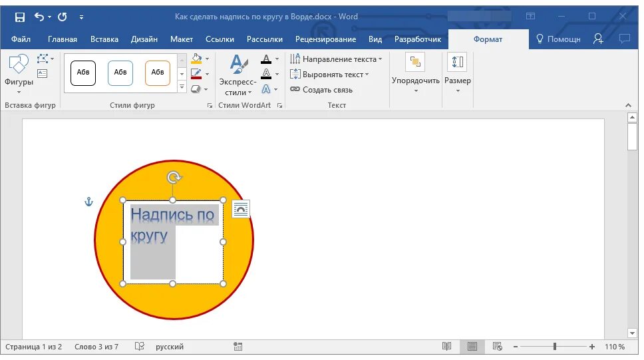The height and width of the screenshot is (360, 644).
Task: Apply the text fill color A icon
Action: 266,59
